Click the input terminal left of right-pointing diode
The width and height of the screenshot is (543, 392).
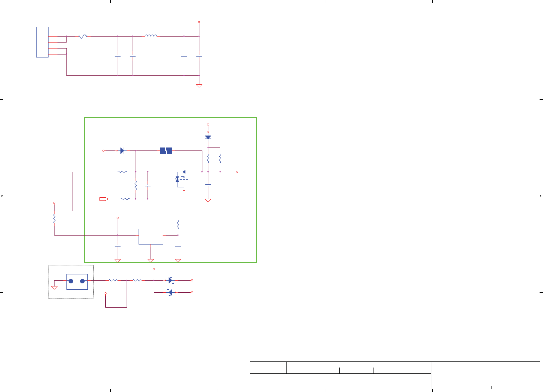pos(103,151)
